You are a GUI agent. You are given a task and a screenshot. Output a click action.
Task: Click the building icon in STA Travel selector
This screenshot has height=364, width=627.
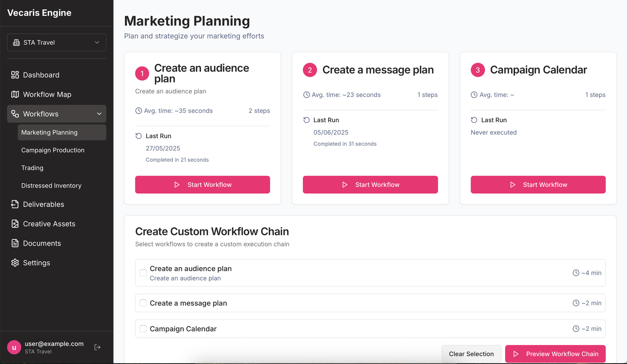pos(16,42)
